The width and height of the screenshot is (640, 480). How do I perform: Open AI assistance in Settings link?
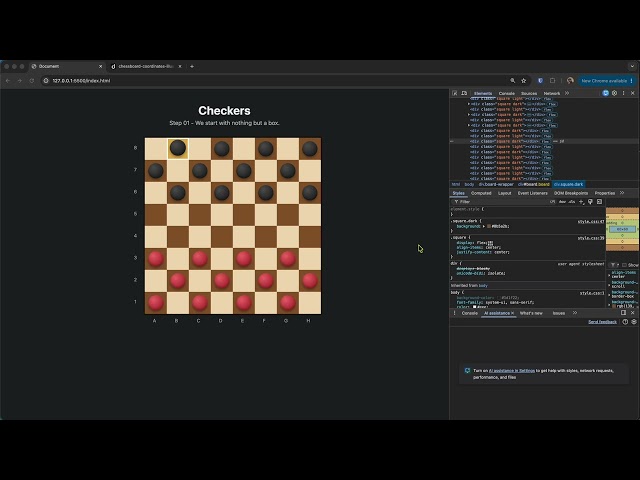point(512,371)
